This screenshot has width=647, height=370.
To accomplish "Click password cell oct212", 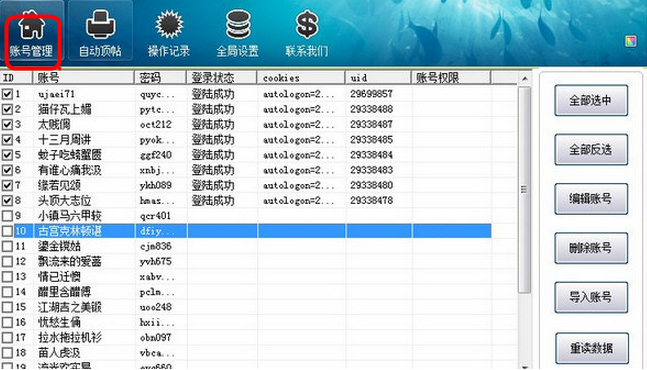I will [156, 124].
